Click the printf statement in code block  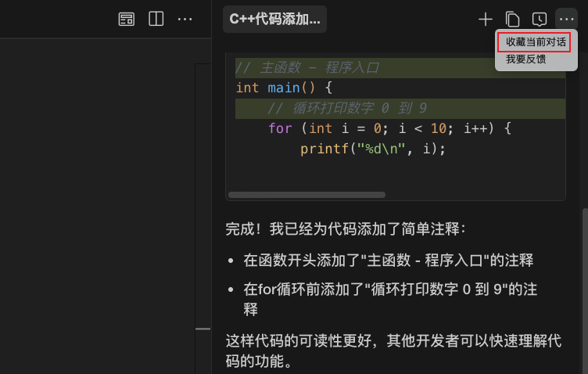point(372,149)
